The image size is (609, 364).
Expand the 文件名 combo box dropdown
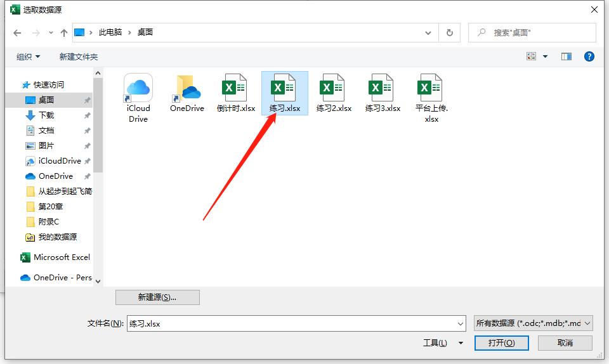tap(461, 323)
